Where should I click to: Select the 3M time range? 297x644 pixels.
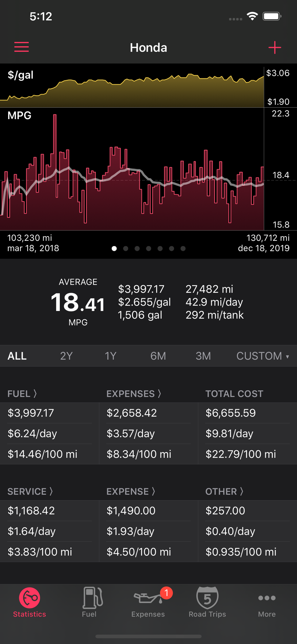click(203, 356)
